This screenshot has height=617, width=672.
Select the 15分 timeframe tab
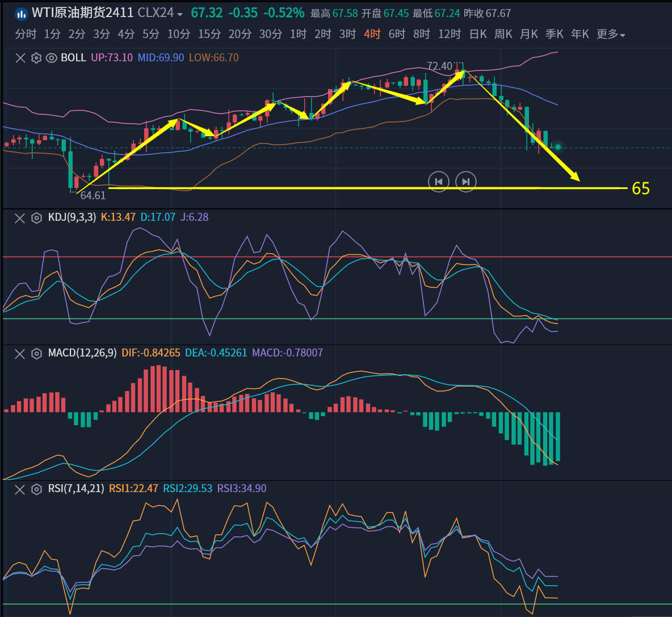[209, 35]
